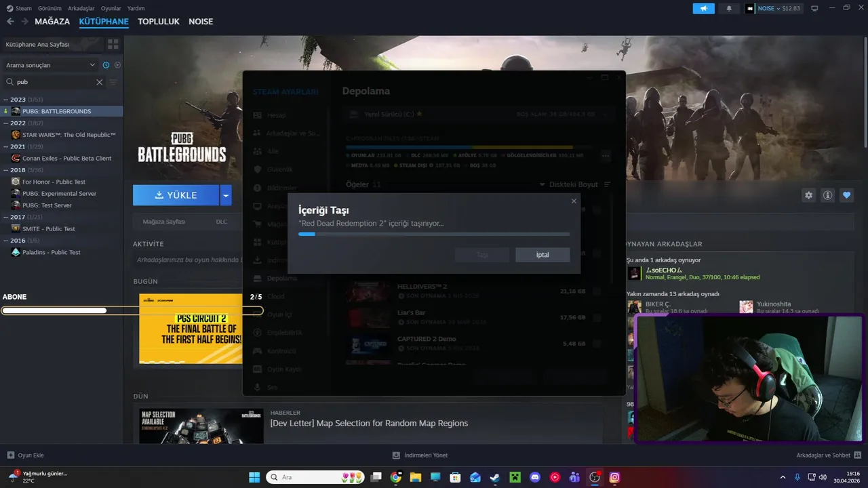Select Conan Exiles - Public Beta Client
868x488 pixels.
pyautogui.click(x=62, y=158)
